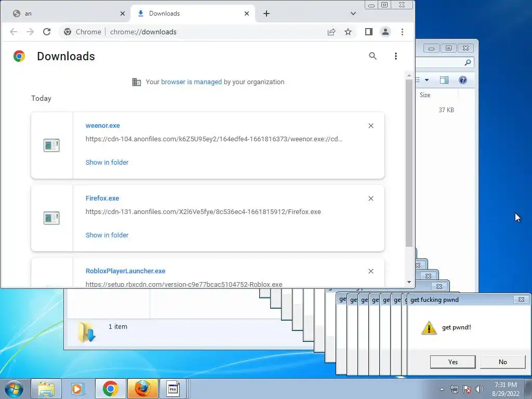
Task: Open Chrome profile avatar
Action: click(385, 32)
